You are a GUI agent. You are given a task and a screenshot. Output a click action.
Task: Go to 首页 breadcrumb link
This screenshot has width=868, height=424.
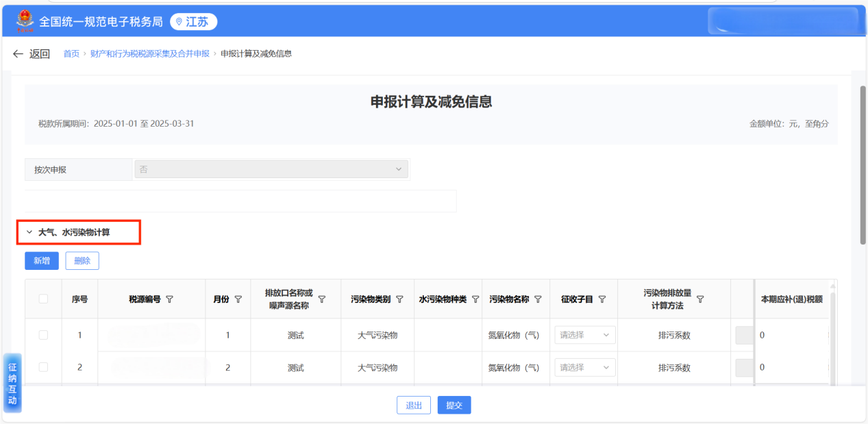pyautogui.click(x=71, y=53)
